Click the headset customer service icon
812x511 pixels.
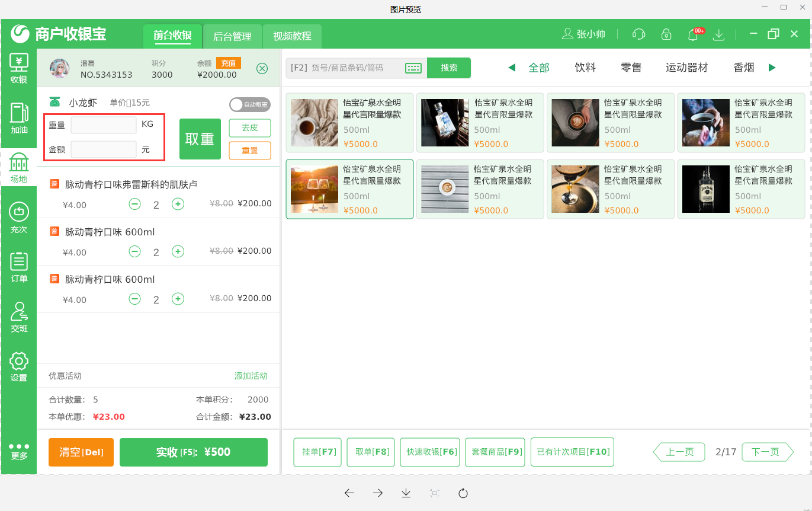[638, 34]
